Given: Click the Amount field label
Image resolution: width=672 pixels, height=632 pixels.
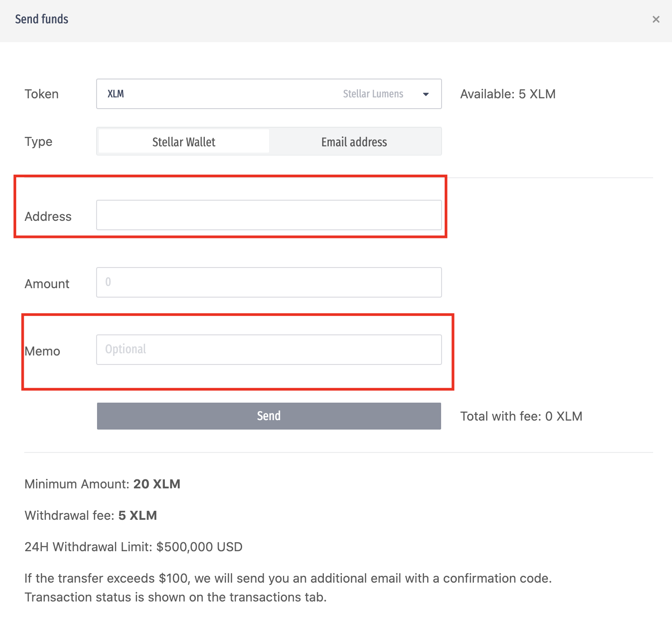Looking at the screenshot, I should point(47,284).
